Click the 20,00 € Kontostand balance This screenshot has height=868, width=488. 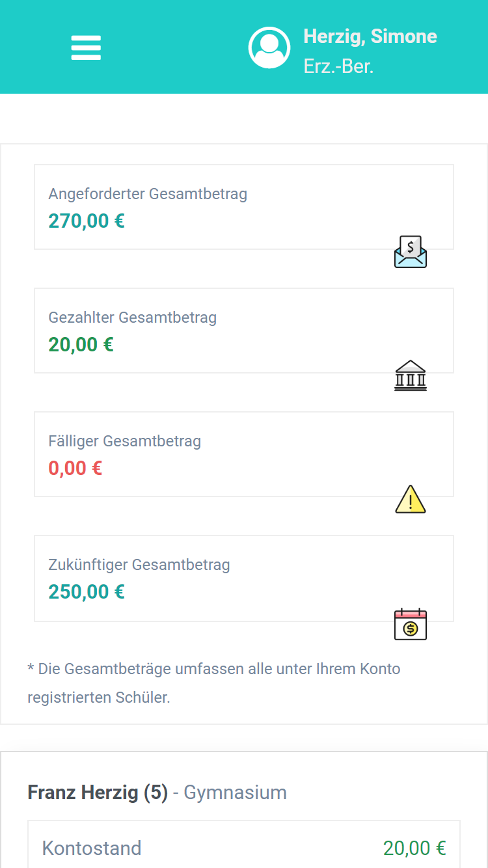tap(414, 848)
